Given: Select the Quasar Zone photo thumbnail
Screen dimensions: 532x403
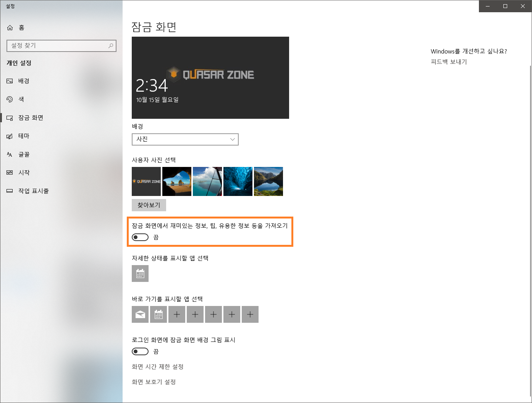Looking at the screenshot, I should [x=146, y=181].
